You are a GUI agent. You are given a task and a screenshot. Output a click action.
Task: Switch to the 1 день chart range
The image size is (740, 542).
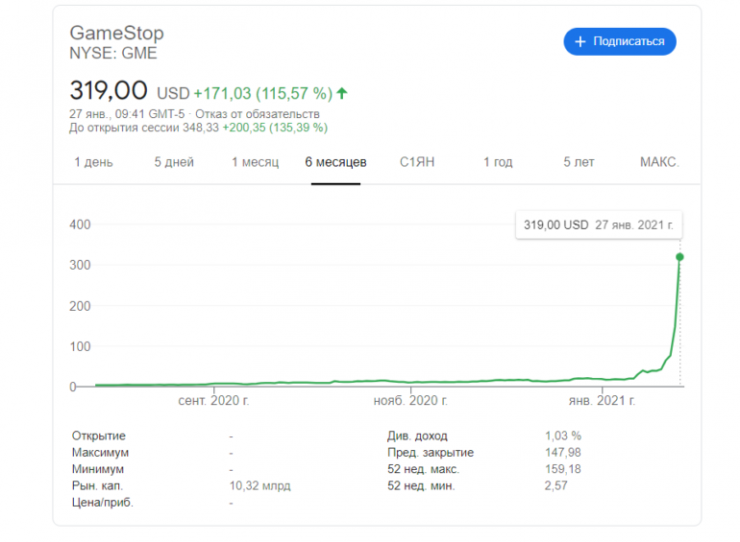point(93,162)
